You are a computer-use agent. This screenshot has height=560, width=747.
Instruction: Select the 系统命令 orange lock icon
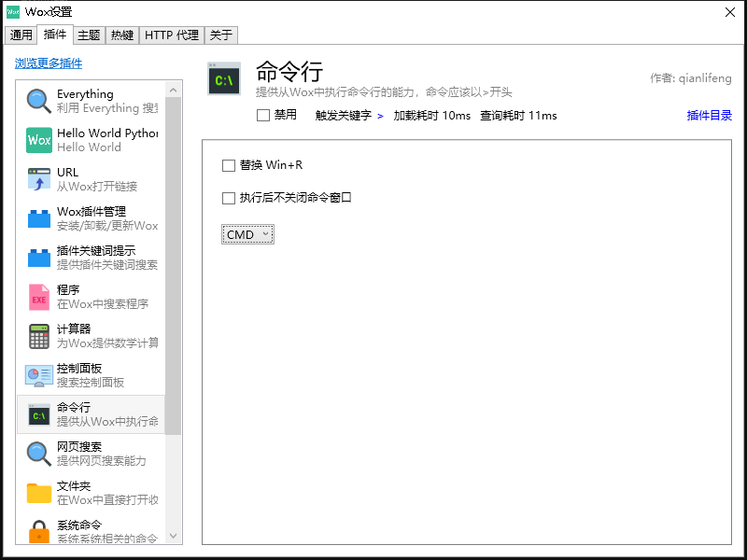(38, 531)
